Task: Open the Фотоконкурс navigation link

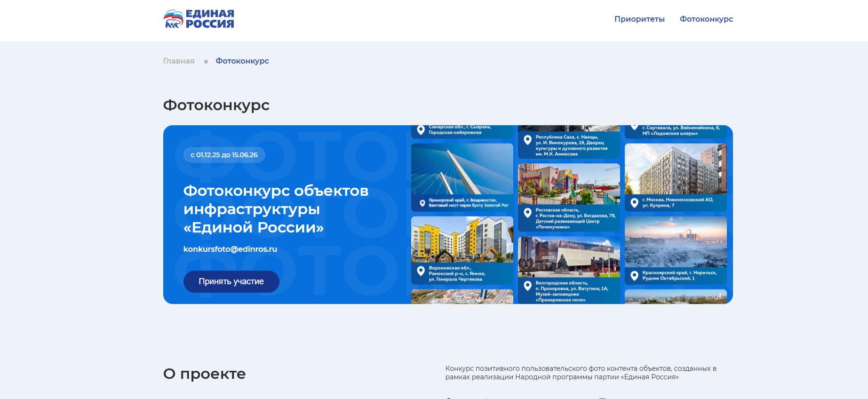Action: tap(706, 19)
